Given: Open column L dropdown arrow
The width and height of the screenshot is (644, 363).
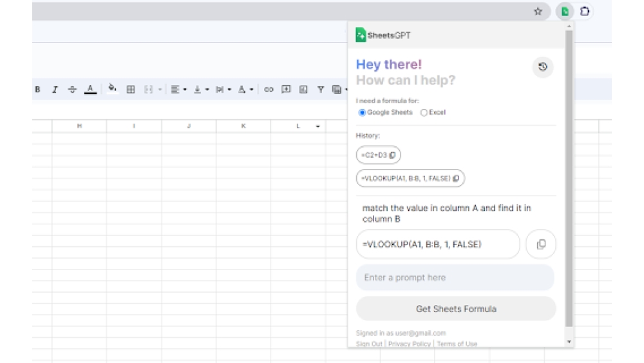Looking at the screenshot, I should tap(318, 126).
